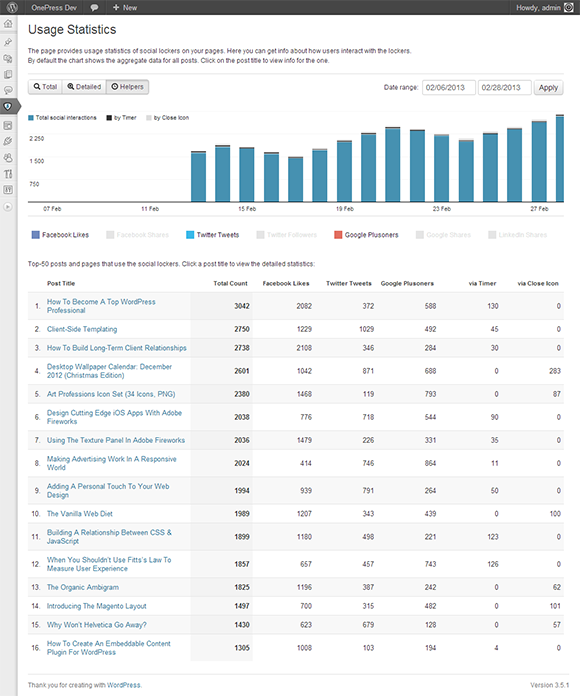Switch to the Total chart view
The image size is (580, 696).
coord(45,87)
